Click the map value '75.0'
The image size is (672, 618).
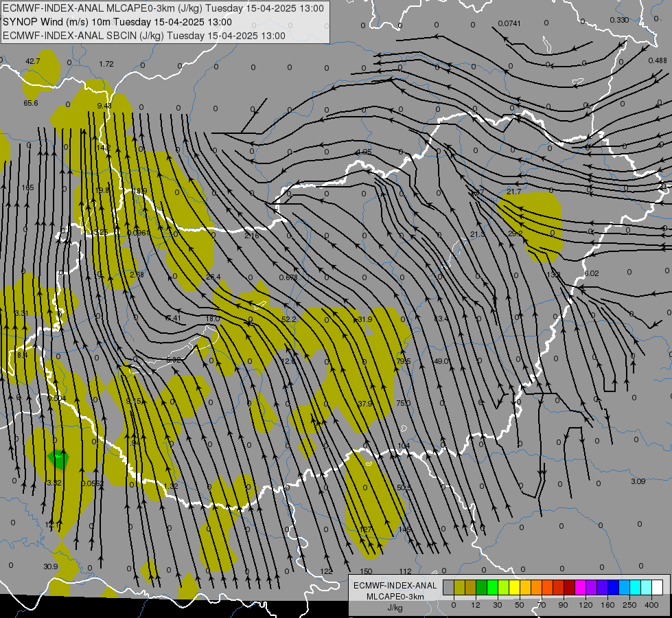pos(404,403)
